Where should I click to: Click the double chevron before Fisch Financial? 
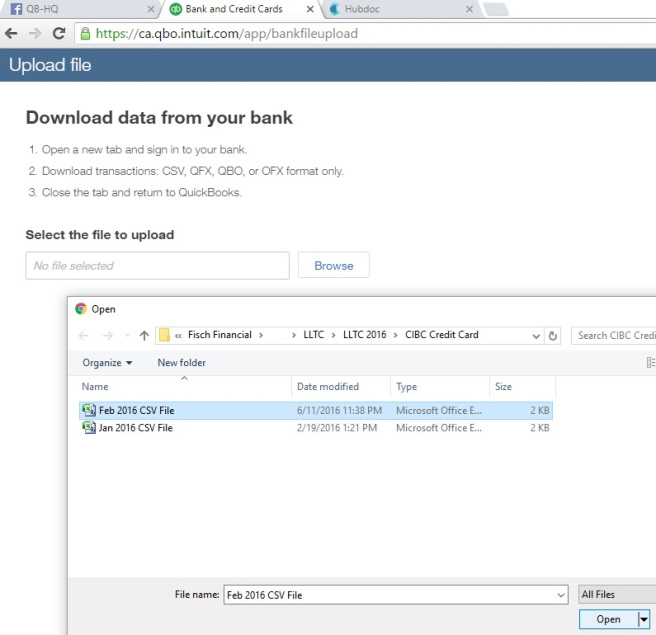[179, 335]
